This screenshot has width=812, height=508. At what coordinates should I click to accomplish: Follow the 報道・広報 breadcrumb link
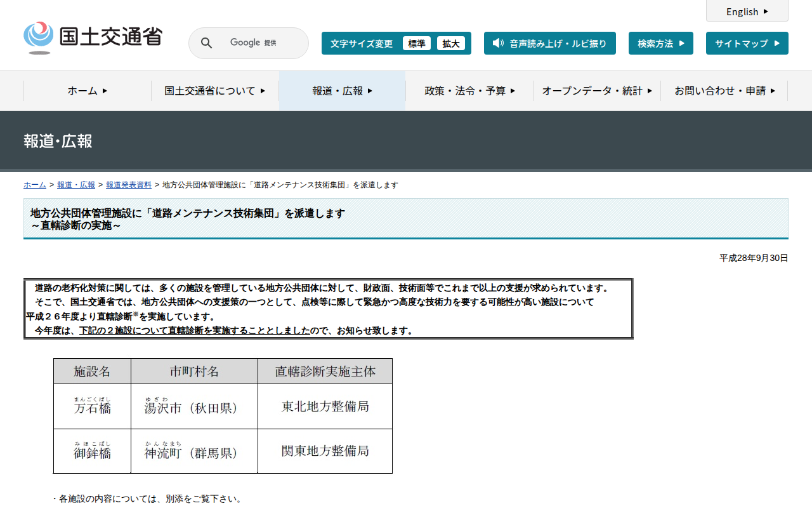(x=75, y=185)
